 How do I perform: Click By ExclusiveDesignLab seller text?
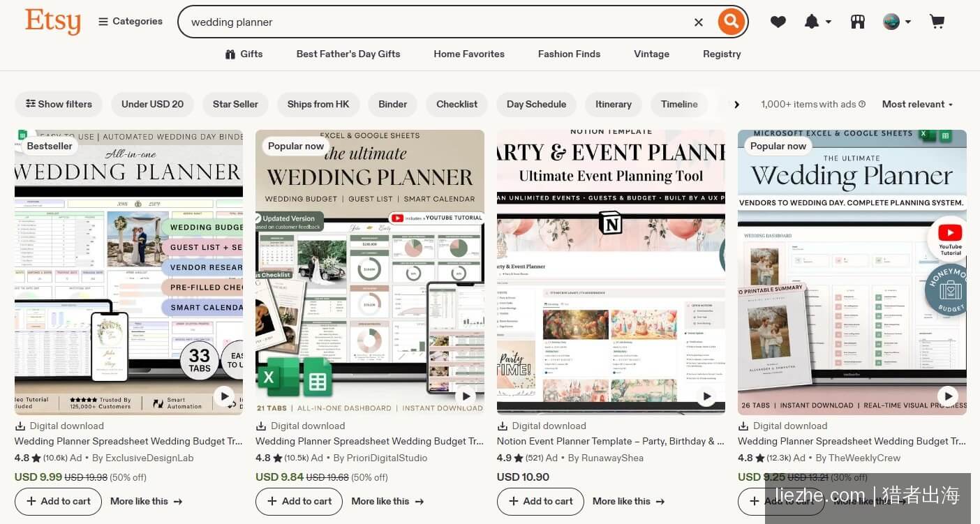pos(142,458)
